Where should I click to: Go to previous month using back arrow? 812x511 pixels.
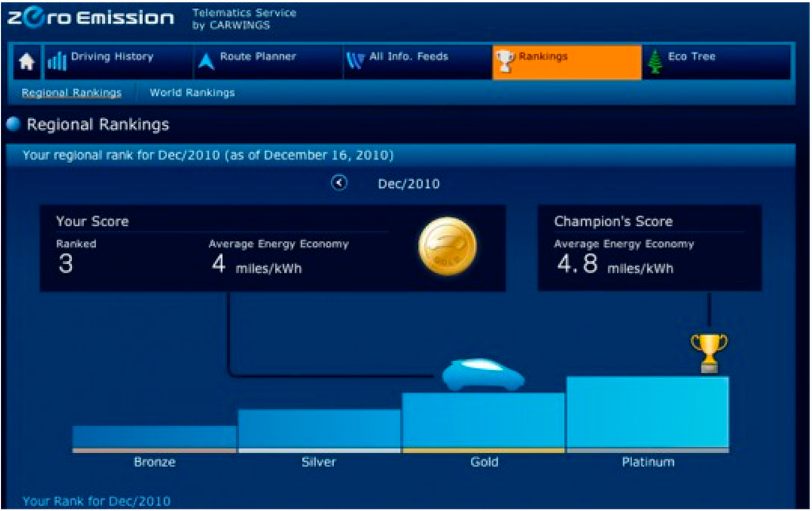click(339, 183)
